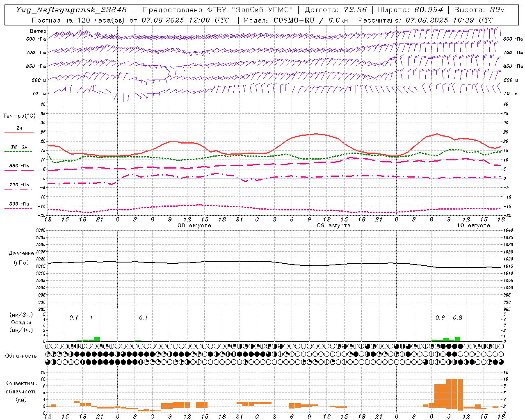Click the 09 августа date label
Image resolution: width=525 pixels, height=420 pixels.
pyautogui.click(x=334, y=226)
